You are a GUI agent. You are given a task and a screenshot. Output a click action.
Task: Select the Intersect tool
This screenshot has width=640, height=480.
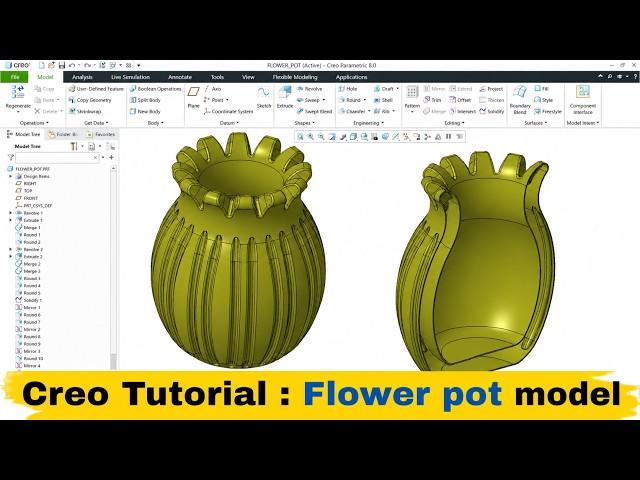click(x=462, y=111)
